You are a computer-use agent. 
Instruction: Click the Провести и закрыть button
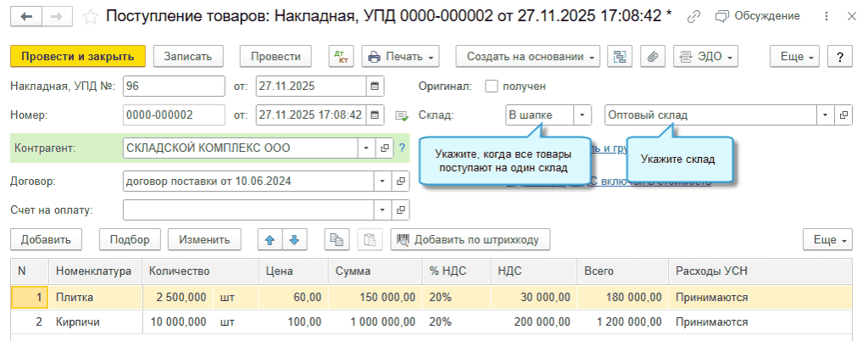tap(78, 57)
